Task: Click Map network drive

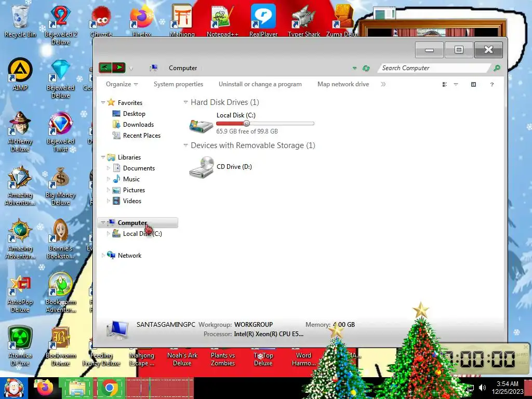Action: click(343, 84)
